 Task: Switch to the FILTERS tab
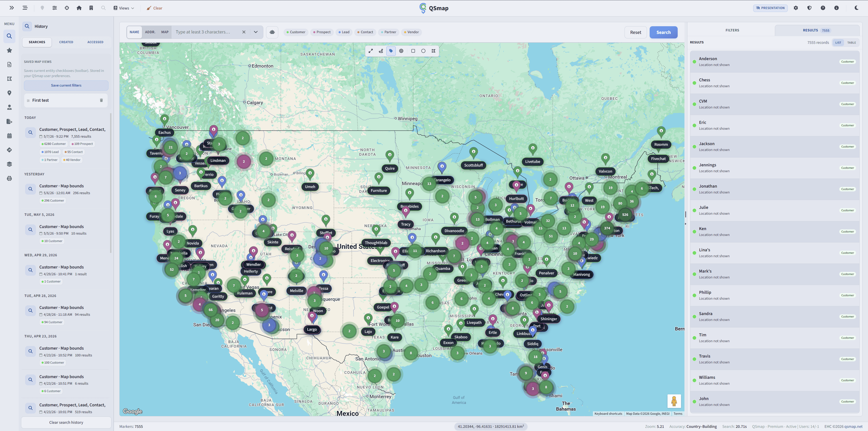click(x=732, y=30)
